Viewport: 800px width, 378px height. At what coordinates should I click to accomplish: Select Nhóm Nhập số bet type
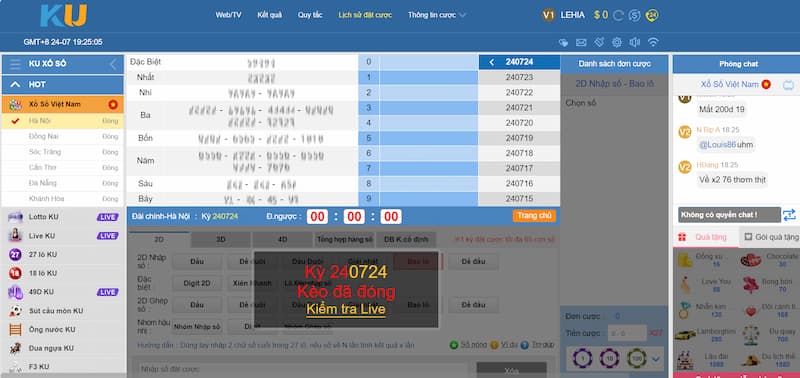197,326
